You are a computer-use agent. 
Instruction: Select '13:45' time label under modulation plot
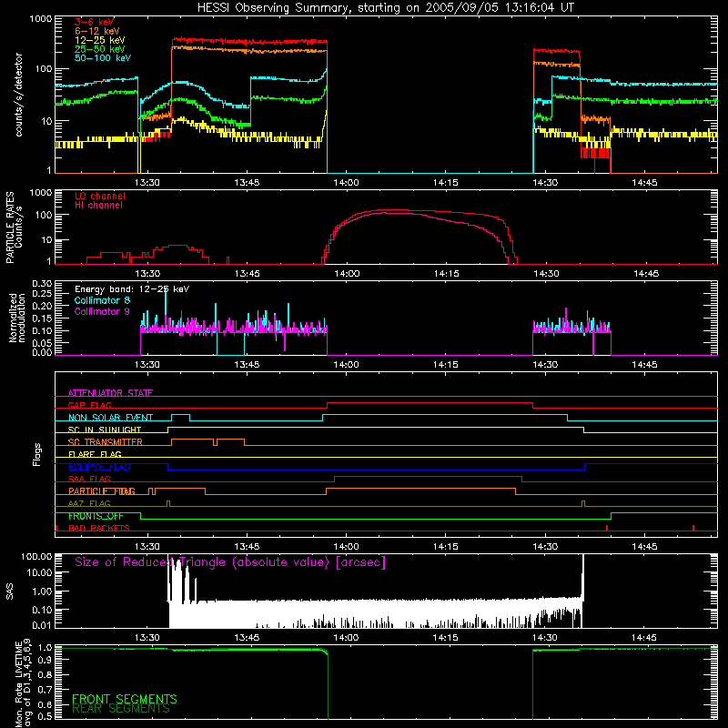pyautogui.click(x=247, y=365)
